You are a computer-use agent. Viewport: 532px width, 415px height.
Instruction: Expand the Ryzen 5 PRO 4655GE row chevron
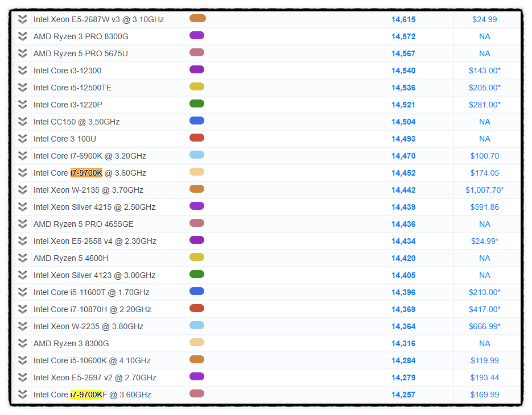(x=22, y=224)
